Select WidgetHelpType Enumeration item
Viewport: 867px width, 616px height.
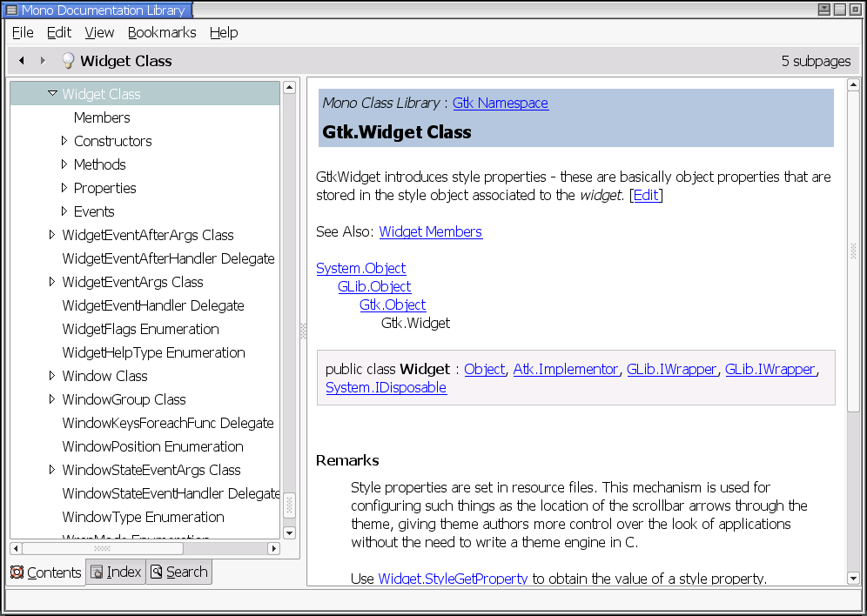154,352
